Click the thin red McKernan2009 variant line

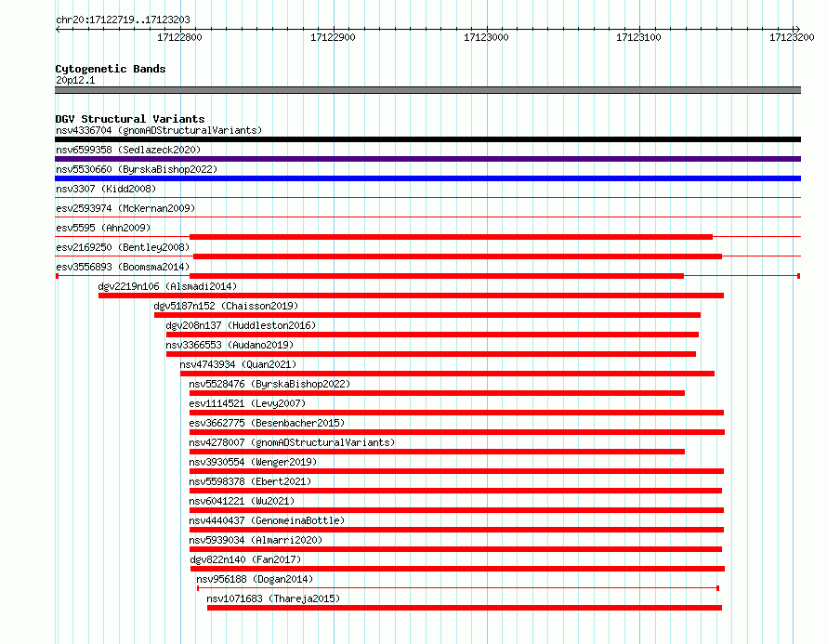pyautogui.click(x=427, y=217)
